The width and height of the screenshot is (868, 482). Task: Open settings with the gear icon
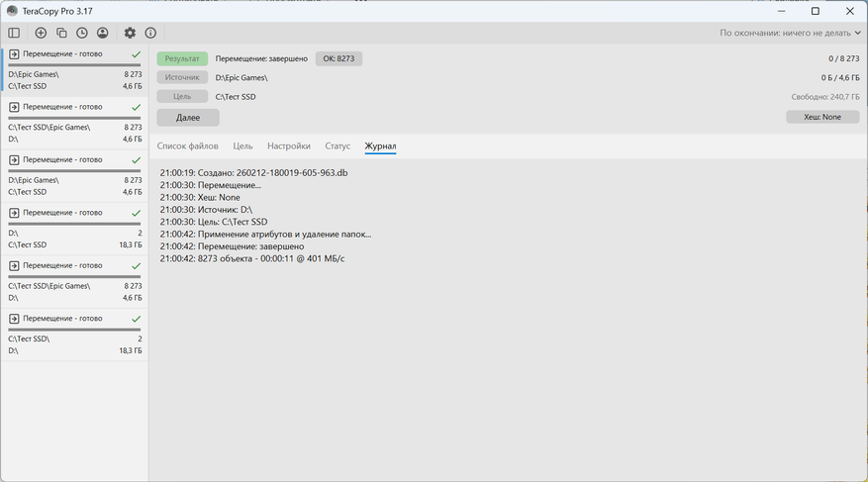coord(130,34)
